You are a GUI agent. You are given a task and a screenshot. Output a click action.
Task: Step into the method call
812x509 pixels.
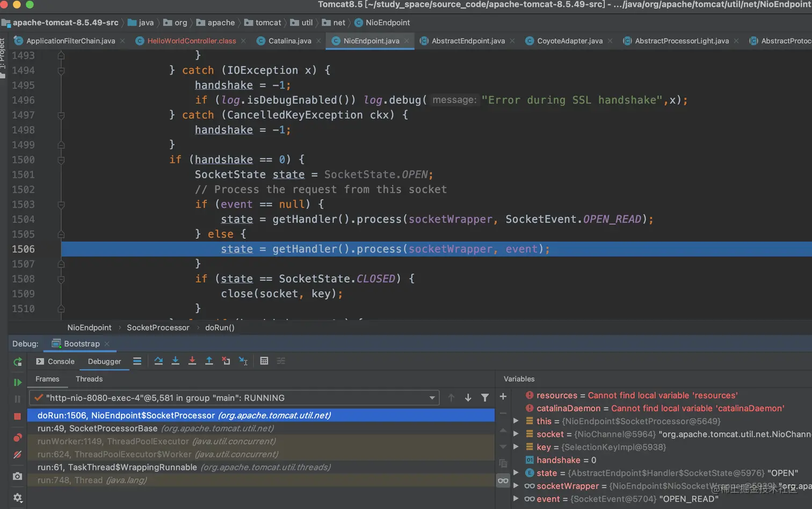tap(175, 361)
